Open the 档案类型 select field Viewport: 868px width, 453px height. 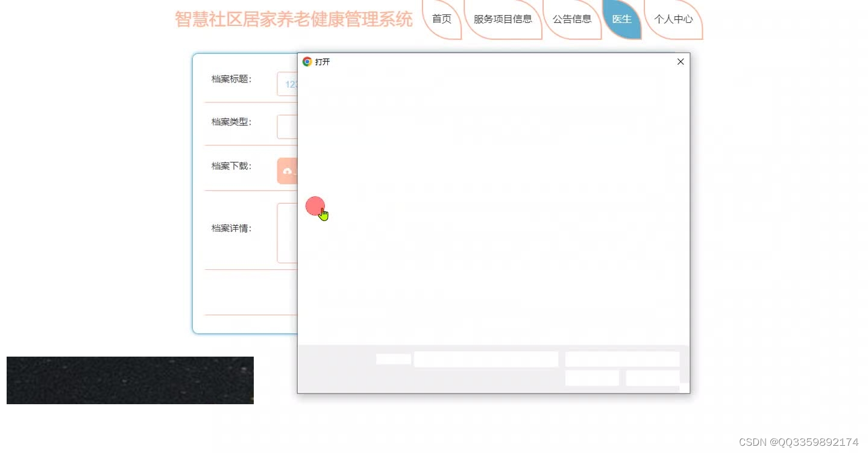click(288, 127)
